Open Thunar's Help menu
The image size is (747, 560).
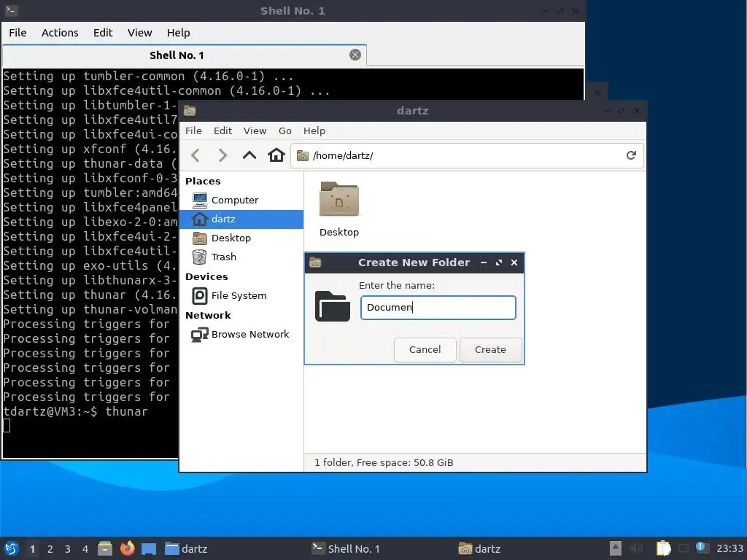(314, 131)
